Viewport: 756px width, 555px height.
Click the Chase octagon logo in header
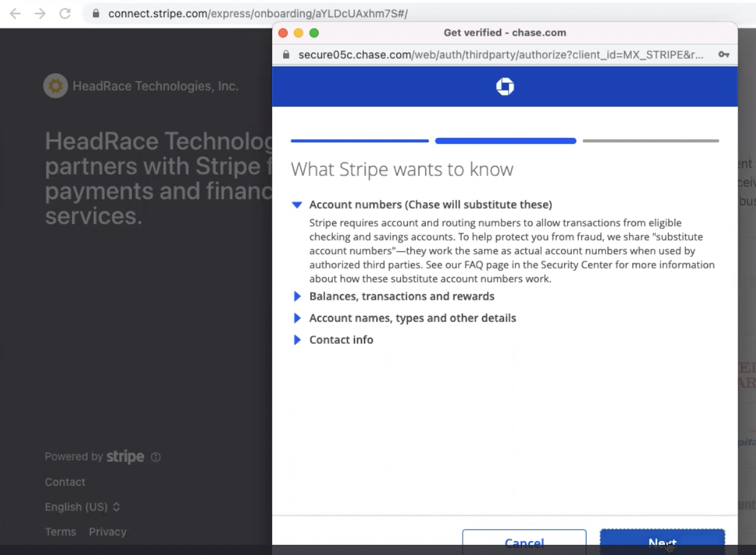[505, 87]
